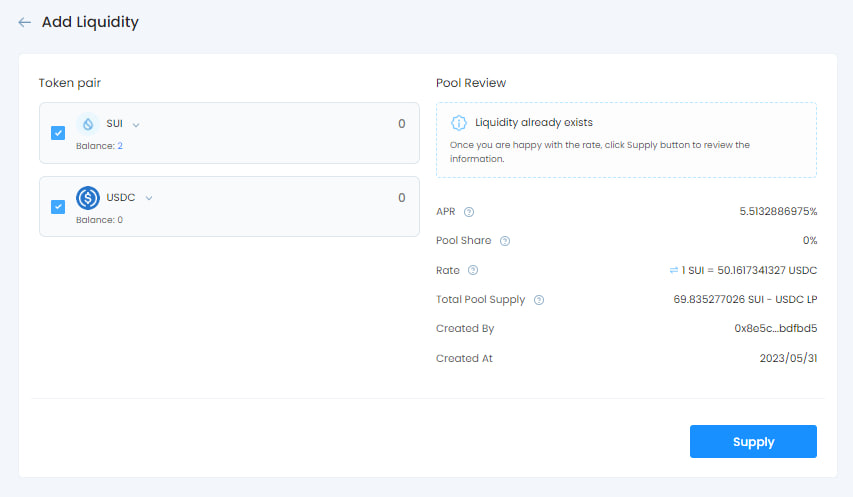853x497 pixels.
Task: Click the SUI token droplet icon
Action: point(88,124)
